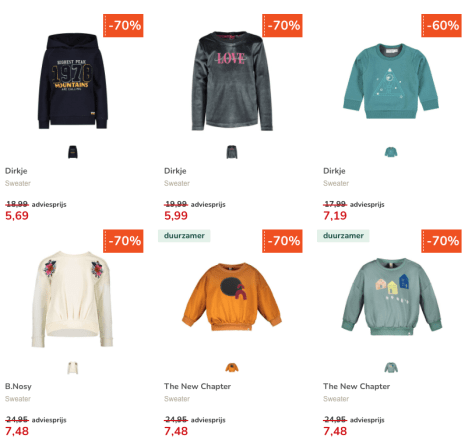Viewport: 475px width, 445px height.
Task: Open the green houses print sweater image
Action: (x=391, y=297)
